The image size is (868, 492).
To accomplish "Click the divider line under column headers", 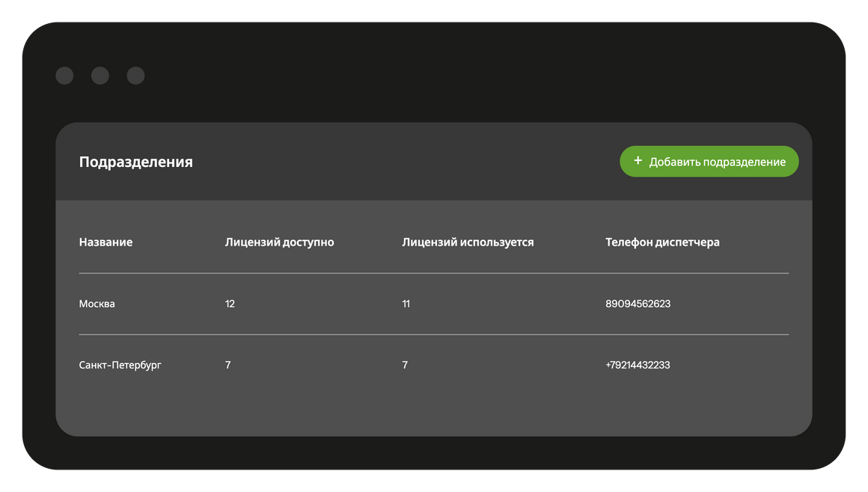I will click(x=433, y=273).
